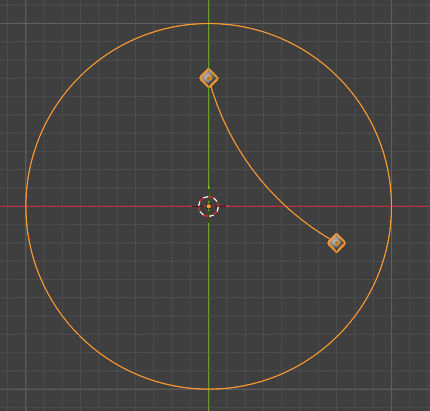Screen dimensions: 430x411
Task: Select the lower-right curve control point
Action: (x=336, y=243)
